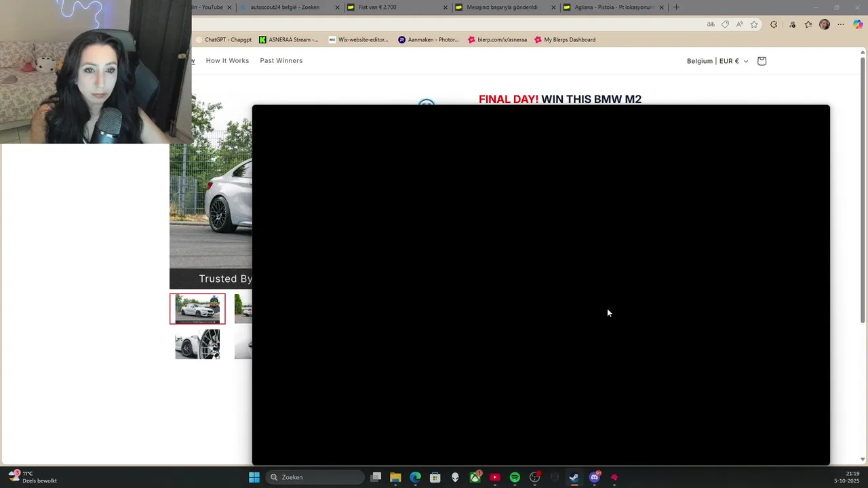This screenshot has height=488, width=868.
Task: Open the Aanmaken - Photor... bookmark
Action: point(429,40)
